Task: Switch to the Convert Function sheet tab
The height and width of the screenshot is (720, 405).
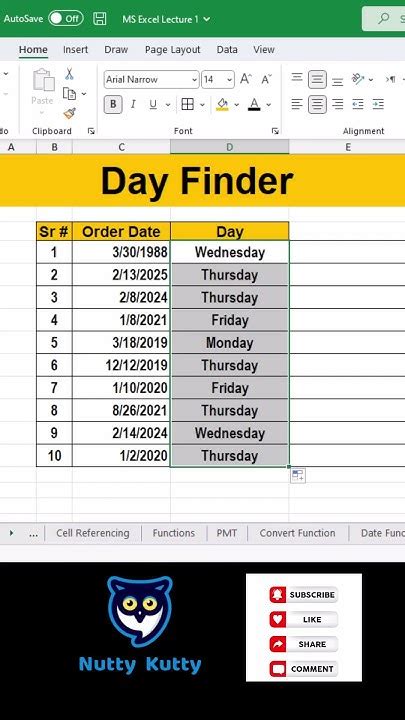Action: tap(298, 533)
